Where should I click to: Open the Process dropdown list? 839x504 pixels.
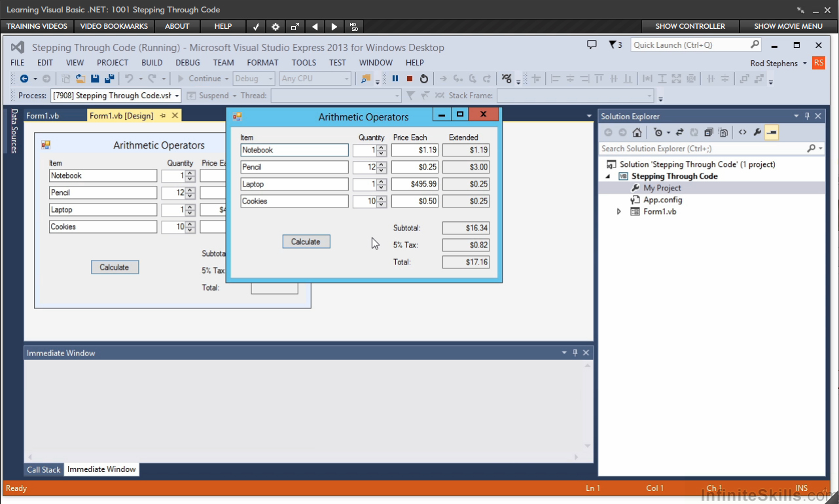pyautogui.click(x=177, y=96)
